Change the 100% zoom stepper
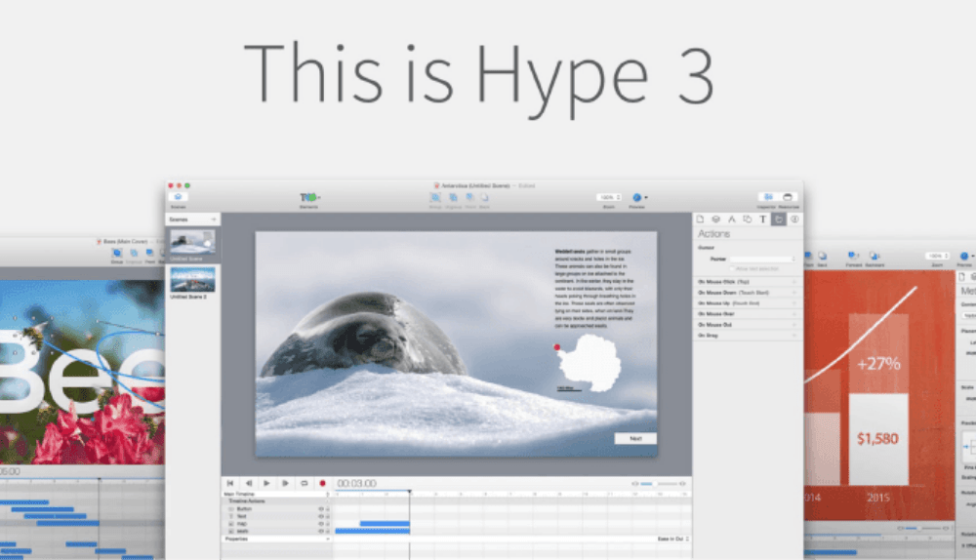 click(x=609, y=197)
